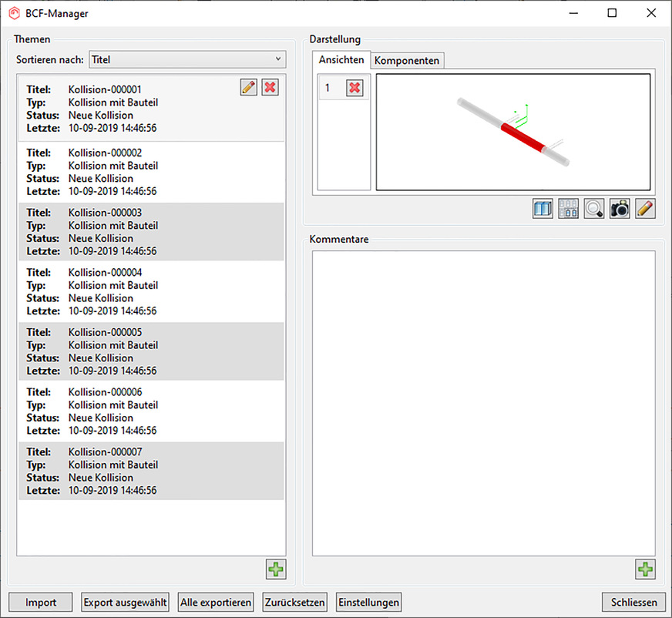This screenshot has height=618, width=672.
Task: Click the component selection grid icon
Action: click(568, 209)
